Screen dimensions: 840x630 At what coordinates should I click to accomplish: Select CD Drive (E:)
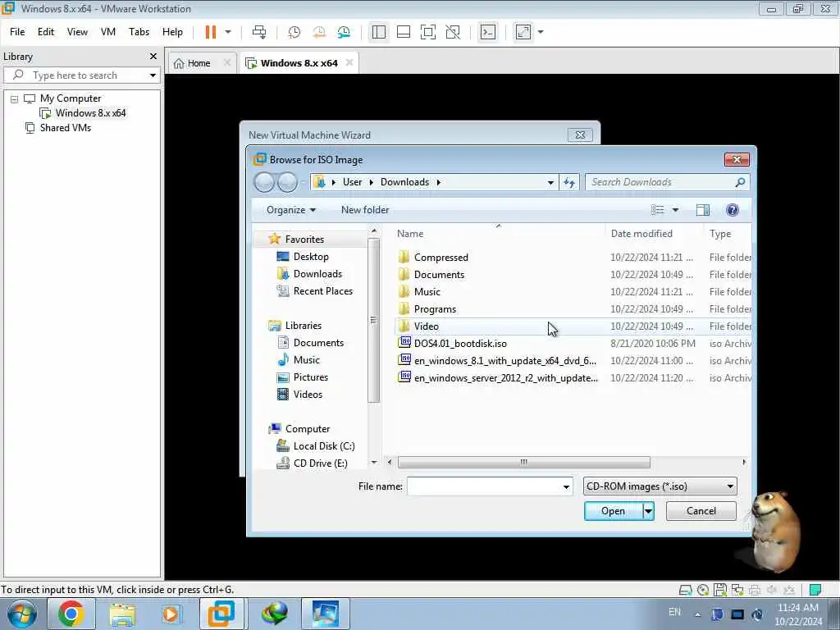click(x=312, y=463)
